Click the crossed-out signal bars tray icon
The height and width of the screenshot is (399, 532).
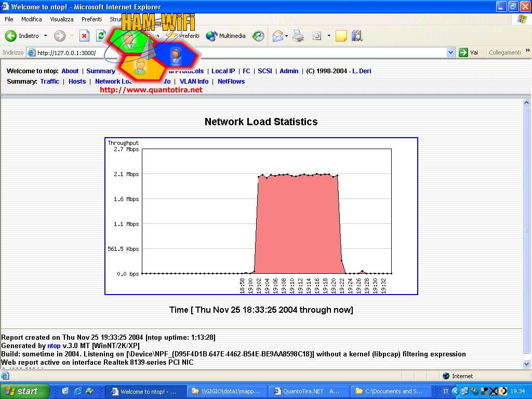pos(494,391)
